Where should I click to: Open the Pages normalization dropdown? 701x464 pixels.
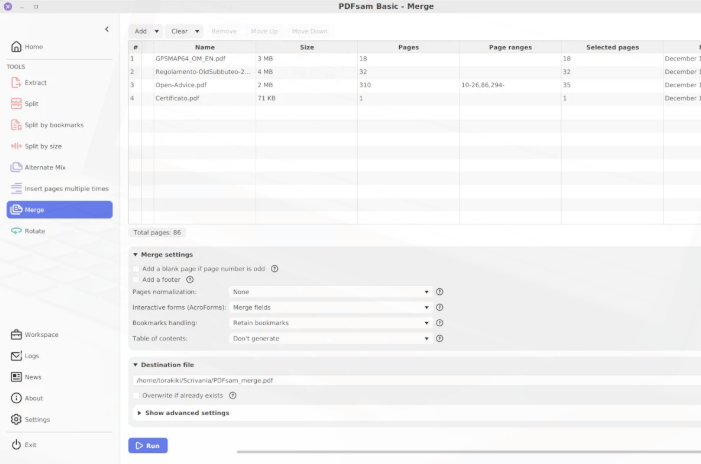click(x=330, y=292)
